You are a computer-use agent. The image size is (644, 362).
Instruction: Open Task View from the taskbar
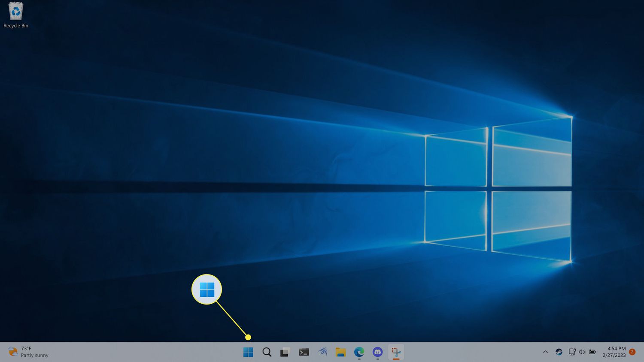[285, 352]
